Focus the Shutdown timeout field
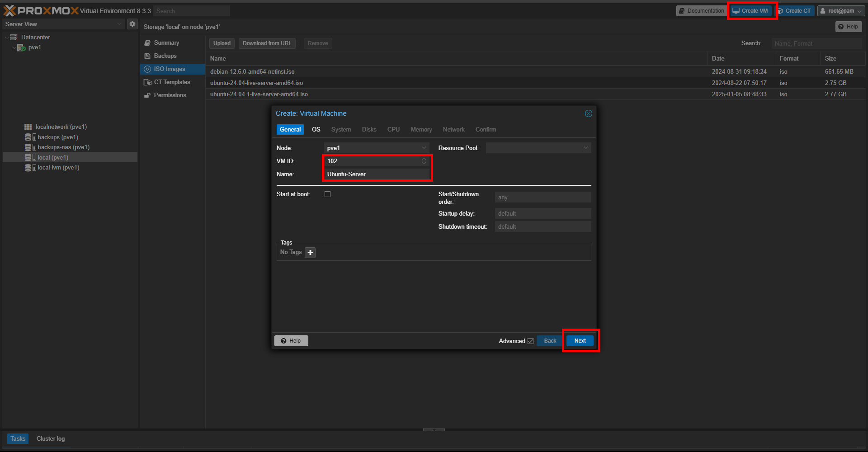 [x=543, y=226]
